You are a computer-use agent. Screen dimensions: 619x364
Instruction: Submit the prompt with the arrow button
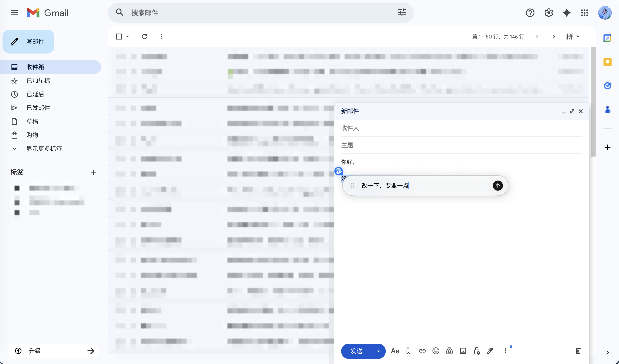tap(497, 185)
